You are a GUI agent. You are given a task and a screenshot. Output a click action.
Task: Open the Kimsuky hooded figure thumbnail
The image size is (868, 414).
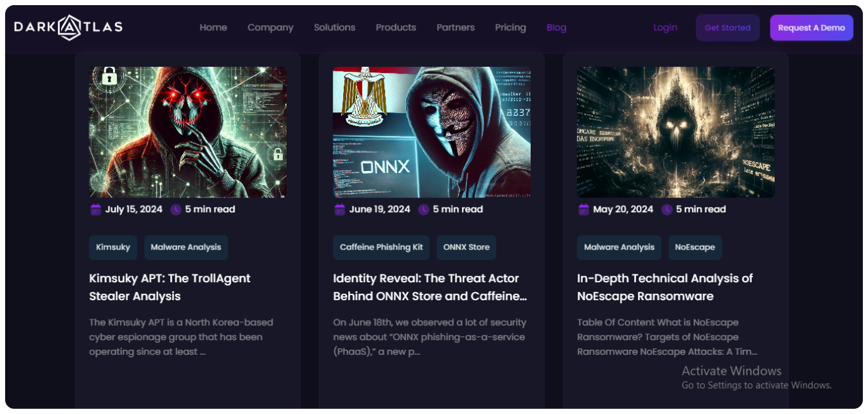pyautogui.click(x=188, y=132)
